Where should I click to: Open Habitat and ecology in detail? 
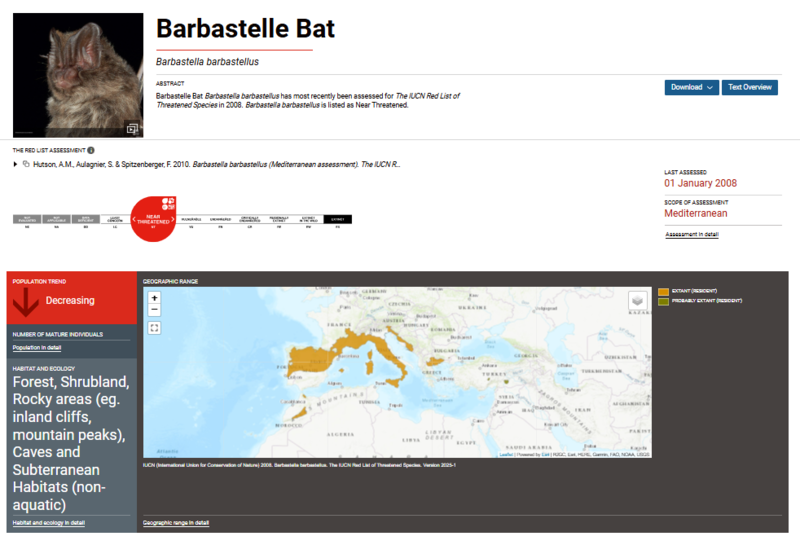pyautogui.click(x=48, y=523)
